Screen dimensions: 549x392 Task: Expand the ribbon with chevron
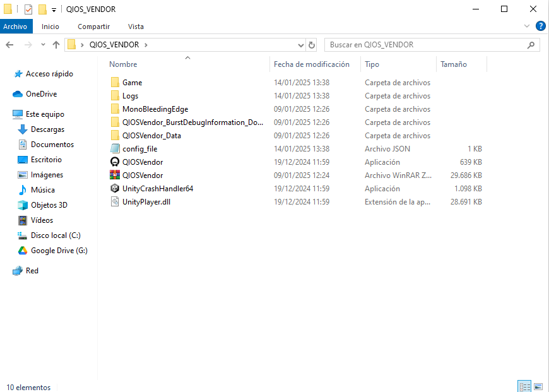526,27
